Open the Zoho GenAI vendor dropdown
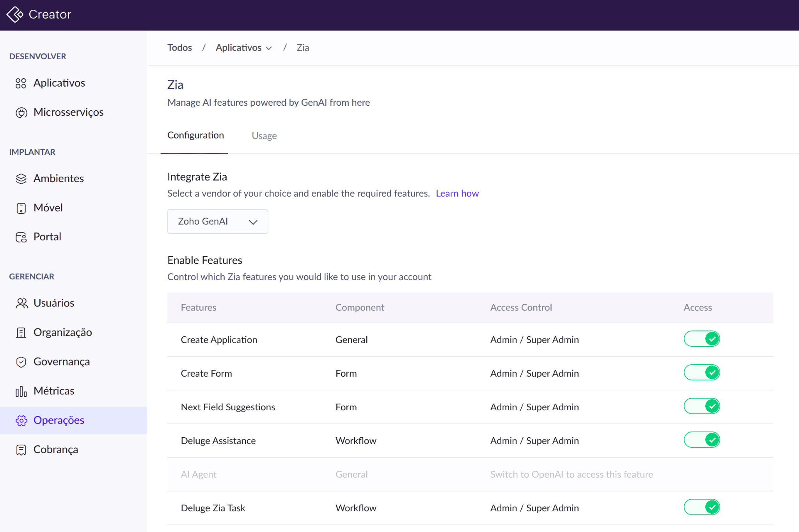Image resolution: width=799 pixels, height=532 pixels. pos(217,222)
